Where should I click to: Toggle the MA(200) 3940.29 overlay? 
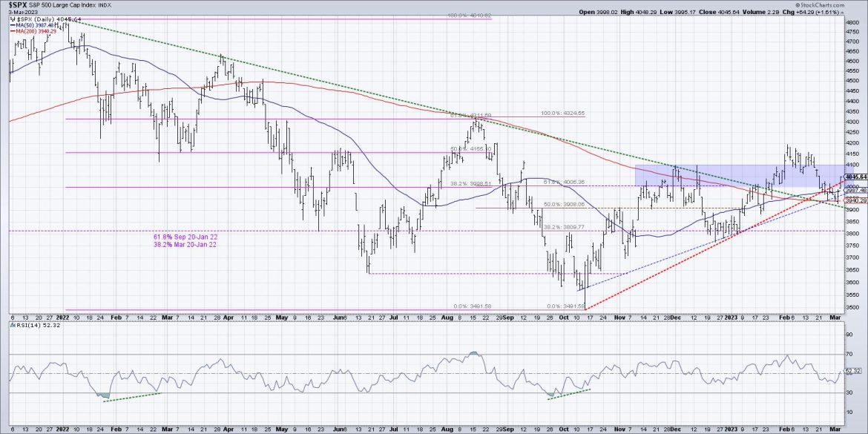pyautogui.click(x=35, y=30)
